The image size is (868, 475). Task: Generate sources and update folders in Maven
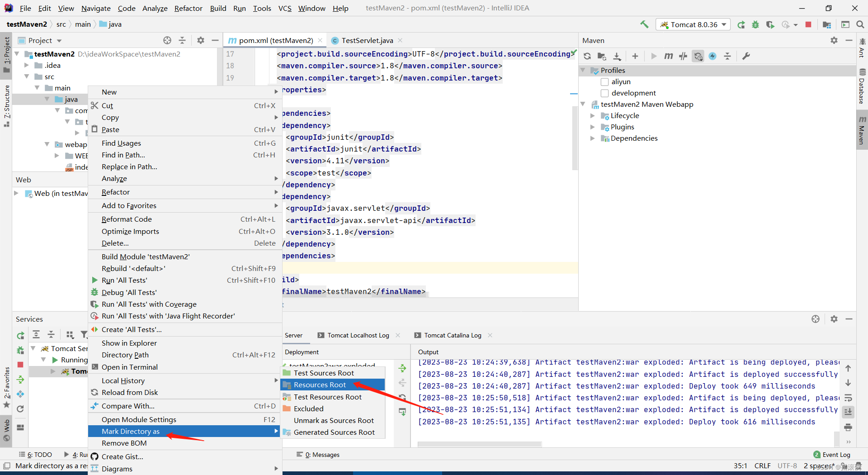point(602,56)
